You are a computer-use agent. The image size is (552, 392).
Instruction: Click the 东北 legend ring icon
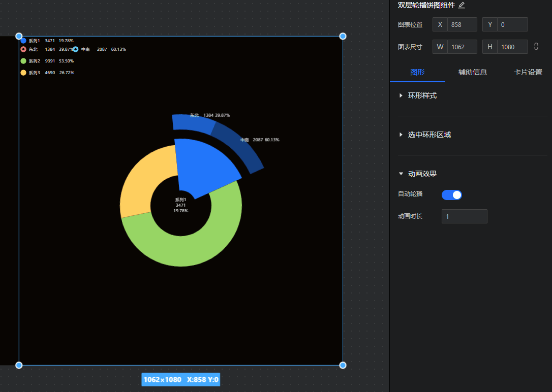click(23, 49)
